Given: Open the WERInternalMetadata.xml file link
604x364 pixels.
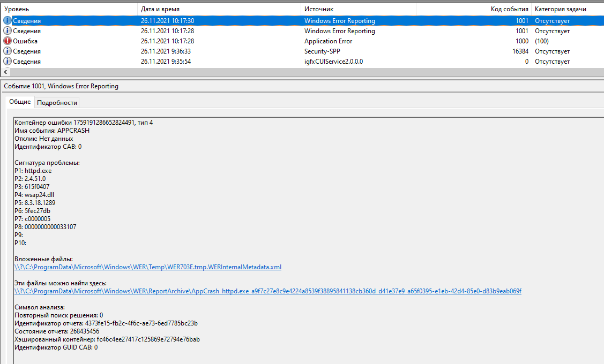Looking at the screenshot, I should 147,267.
